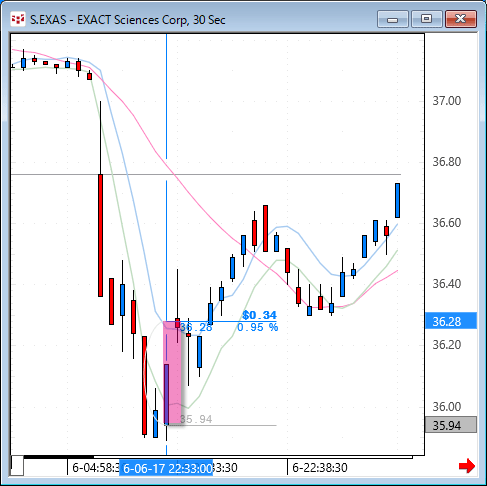Minimize the S.EXAS chart window

pyautogui.click(x=393, y=19)
